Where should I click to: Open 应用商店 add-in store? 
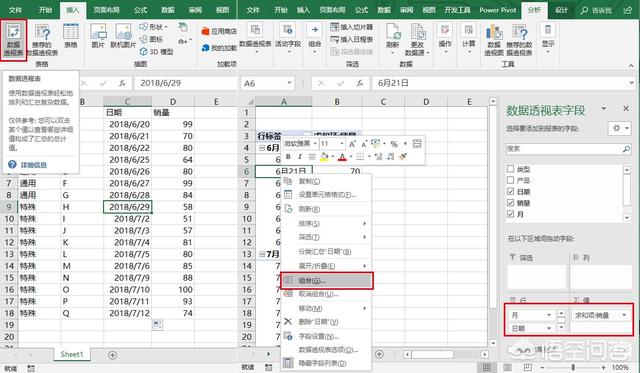pyautogui.click(x=219, y=31)
